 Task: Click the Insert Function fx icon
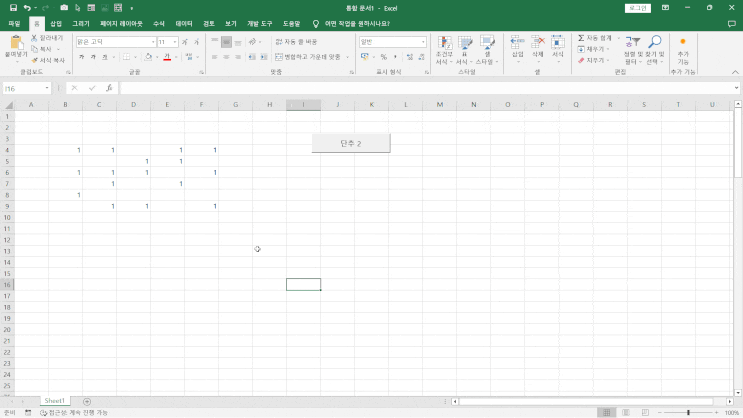click(109, 88)
